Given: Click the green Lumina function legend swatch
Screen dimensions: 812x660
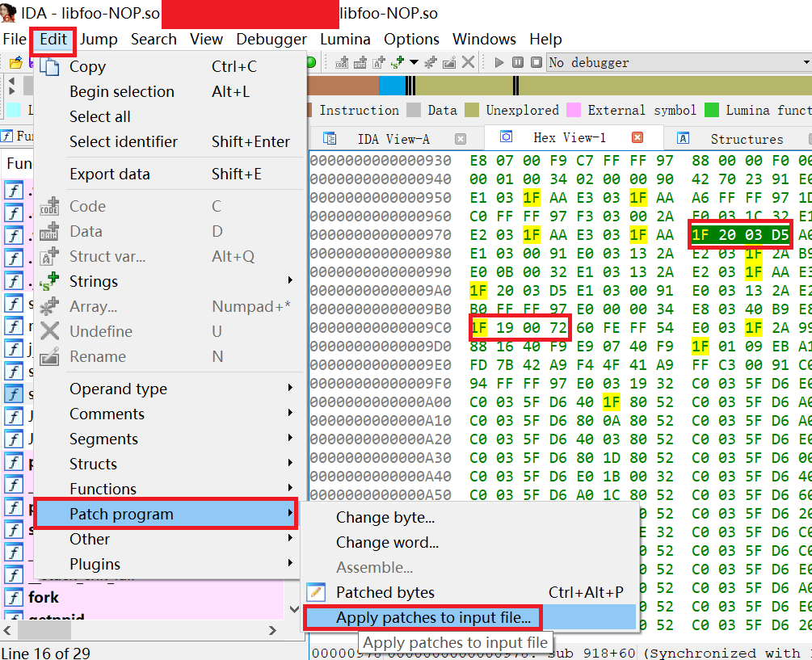Looking at the screenshot, I should (712, 110).
